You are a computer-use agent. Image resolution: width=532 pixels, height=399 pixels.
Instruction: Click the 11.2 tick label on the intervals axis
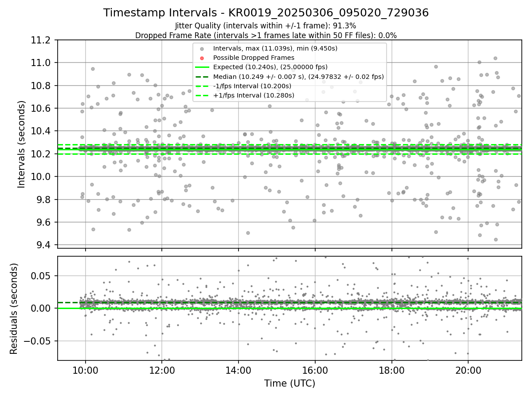pos(41,40)
